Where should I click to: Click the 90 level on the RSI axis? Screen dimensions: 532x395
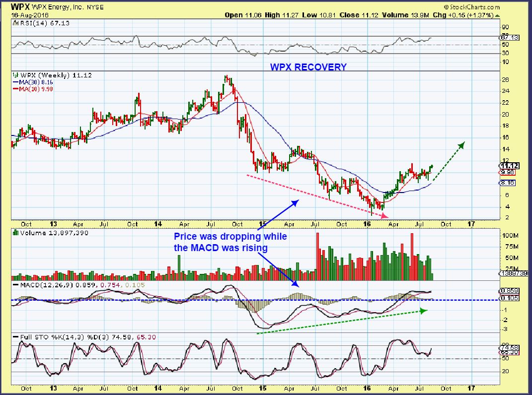(x=505, y=27)
